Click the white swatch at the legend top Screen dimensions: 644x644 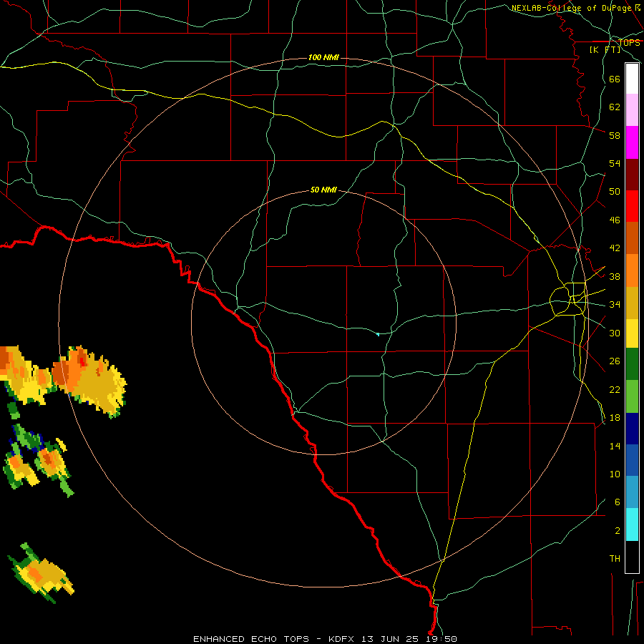click(632, 79)
